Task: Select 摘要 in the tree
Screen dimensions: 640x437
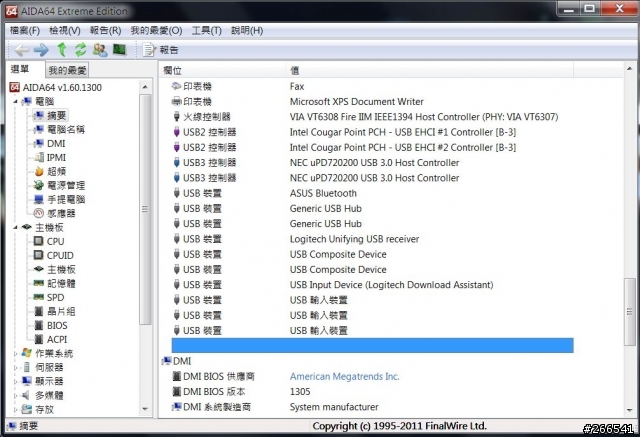Action: tap(51, 115)
